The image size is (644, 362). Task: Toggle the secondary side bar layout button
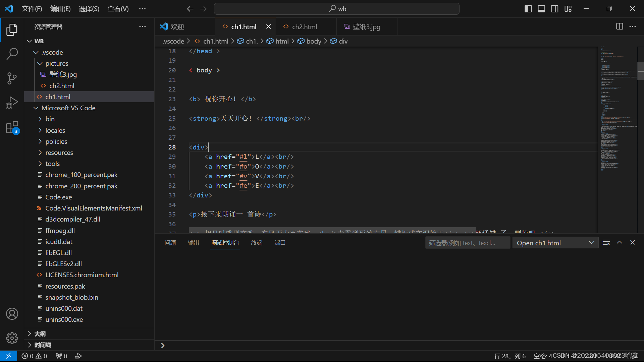point(555,9)
